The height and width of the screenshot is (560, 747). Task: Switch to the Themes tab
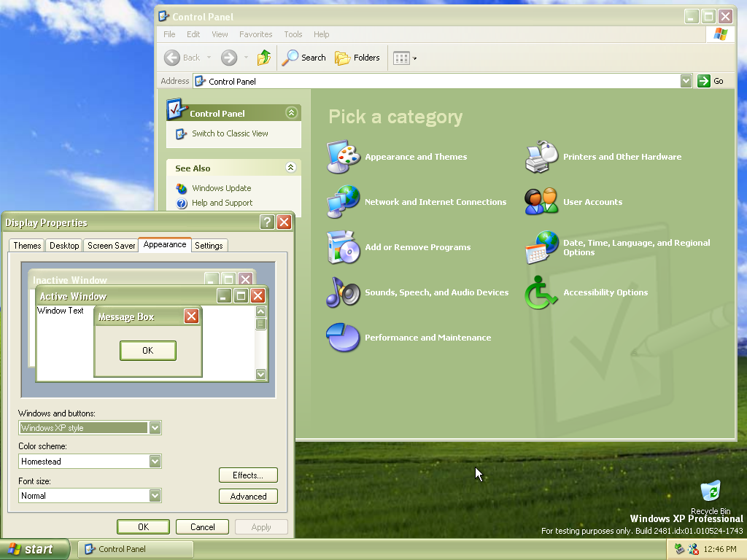coord(27,245)
